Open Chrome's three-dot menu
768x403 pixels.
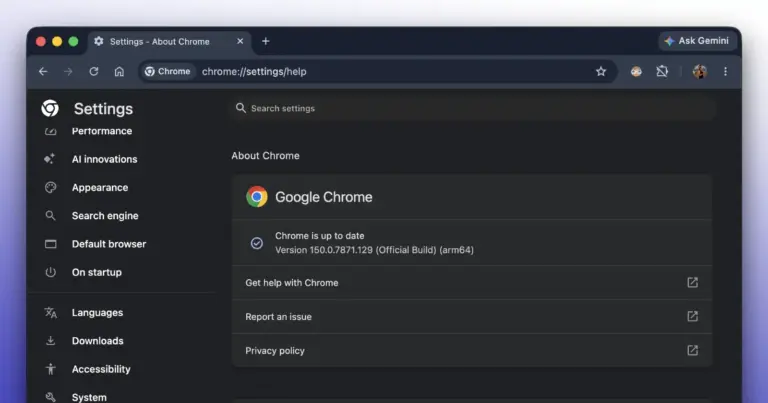pyautogui.click(x=725, y=71)
